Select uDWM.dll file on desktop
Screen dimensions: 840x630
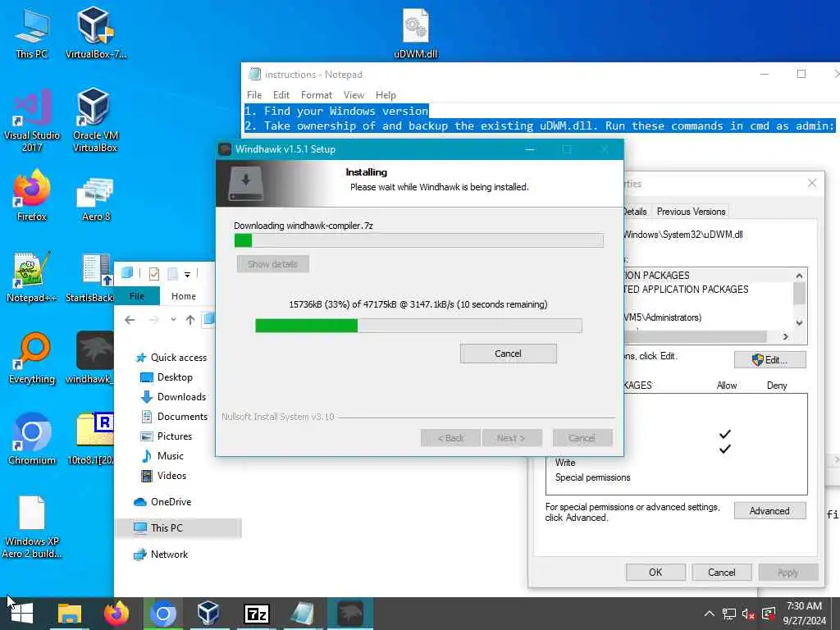coord(416,33)
